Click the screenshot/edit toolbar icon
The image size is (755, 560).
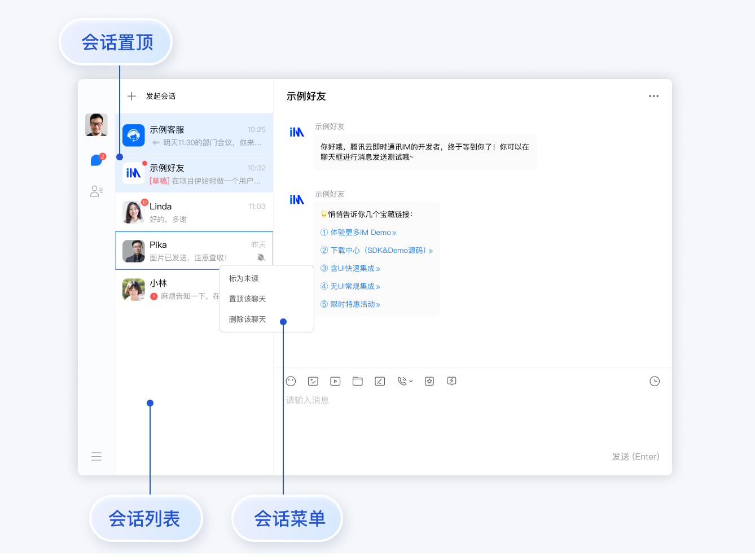point(380,381)
